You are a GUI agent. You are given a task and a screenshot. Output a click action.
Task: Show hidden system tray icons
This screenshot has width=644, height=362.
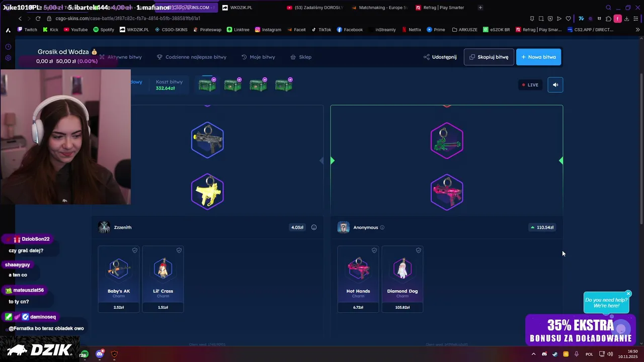coord(534,354)
